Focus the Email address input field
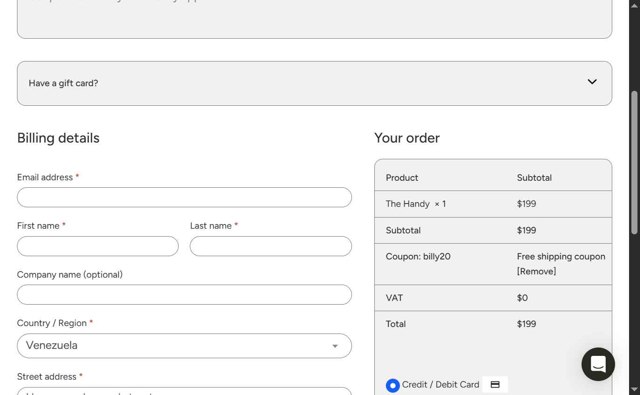Screen dimensions: 640x395 (184, 198)
